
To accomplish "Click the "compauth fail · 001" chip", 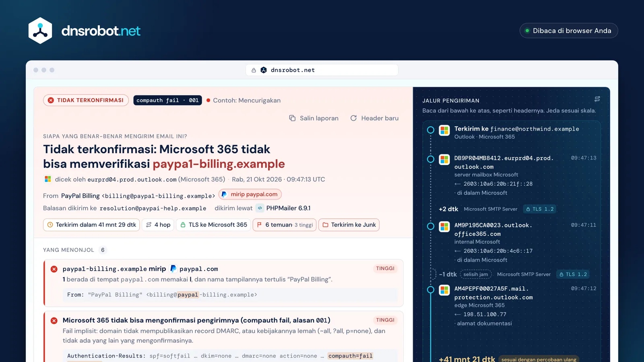I will click(167, 100).
